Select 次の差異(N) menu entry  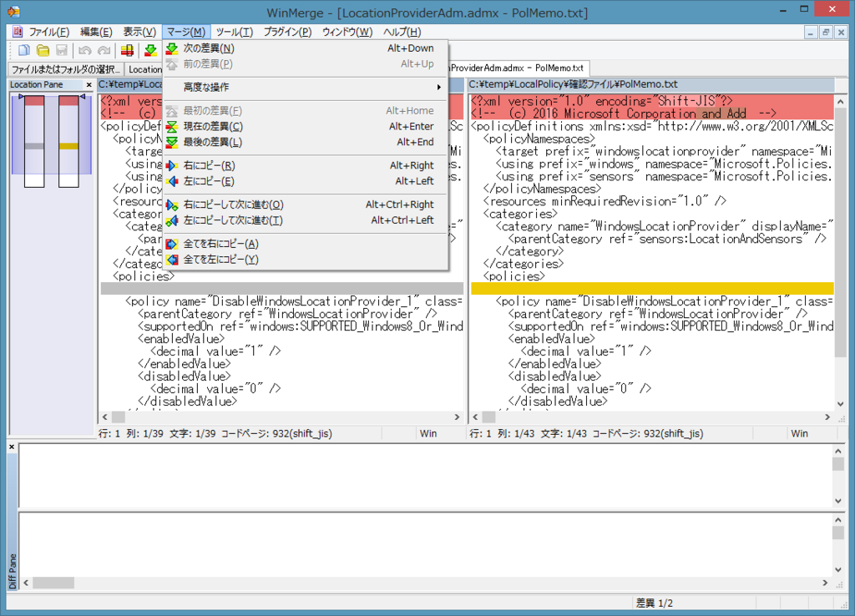click(306, 48)
